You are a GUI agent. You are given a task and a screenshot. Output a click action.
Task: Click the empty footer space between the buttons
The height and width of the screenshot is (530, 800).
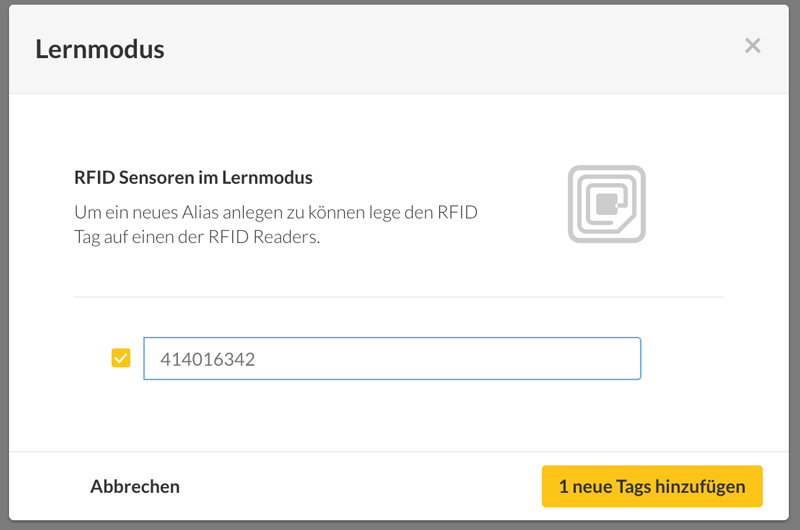(360, 487)
